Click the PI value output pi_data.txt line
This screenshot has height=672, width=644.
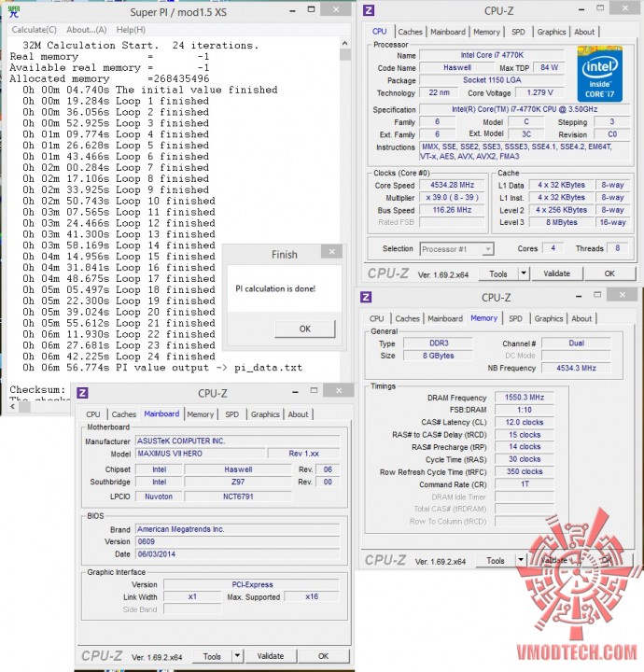162,368
